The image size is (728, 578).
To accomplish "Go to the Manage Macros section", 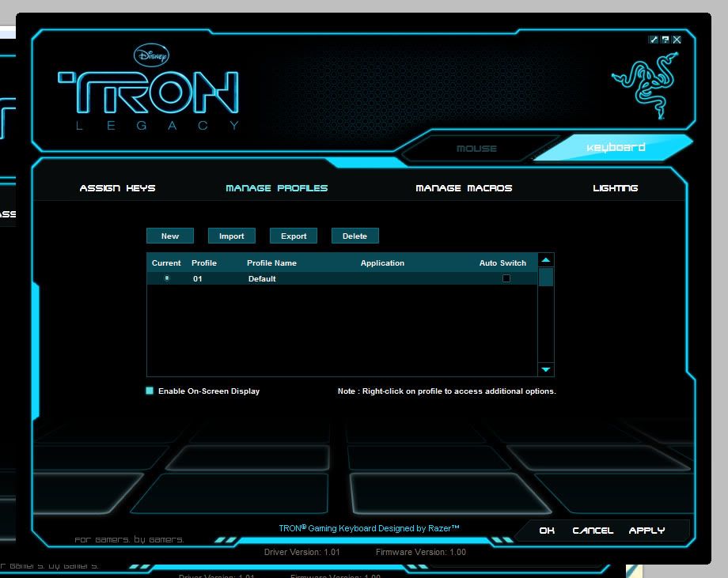I will [x=464, y=188].
